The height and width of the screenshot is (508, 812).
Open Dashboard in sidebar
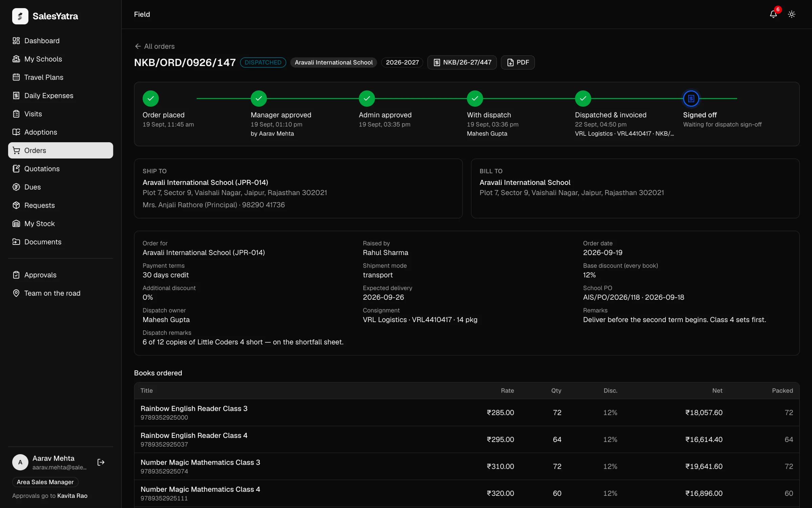[x=61, y=41]
